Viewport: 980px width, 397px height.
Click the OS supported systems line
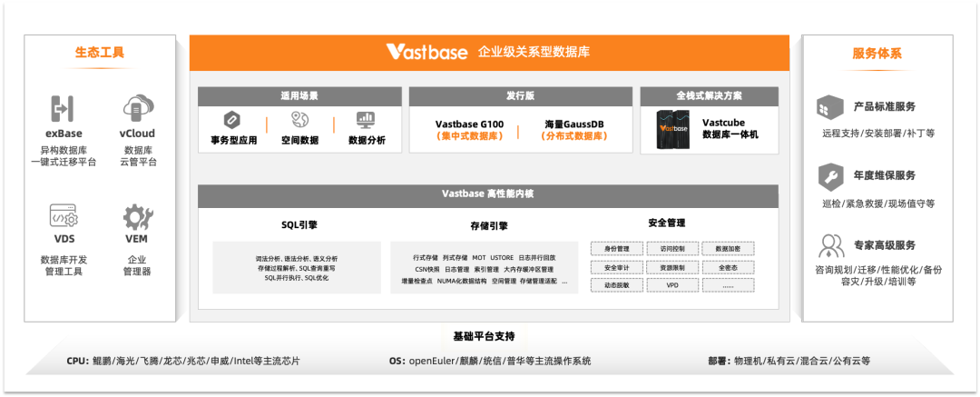pyautogui.click(x=489, y=362)
